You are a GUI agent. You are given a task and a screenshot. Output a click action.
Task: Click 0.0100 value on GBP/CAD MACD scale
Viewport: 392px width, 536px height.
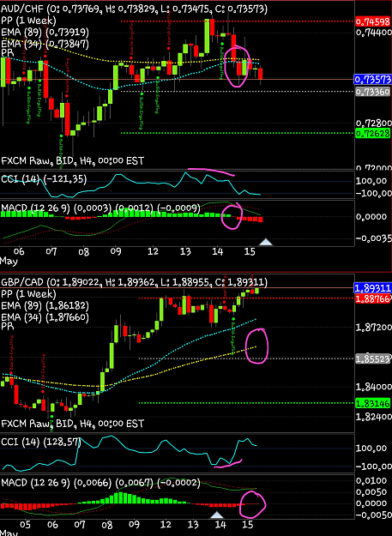pos(373,481)
